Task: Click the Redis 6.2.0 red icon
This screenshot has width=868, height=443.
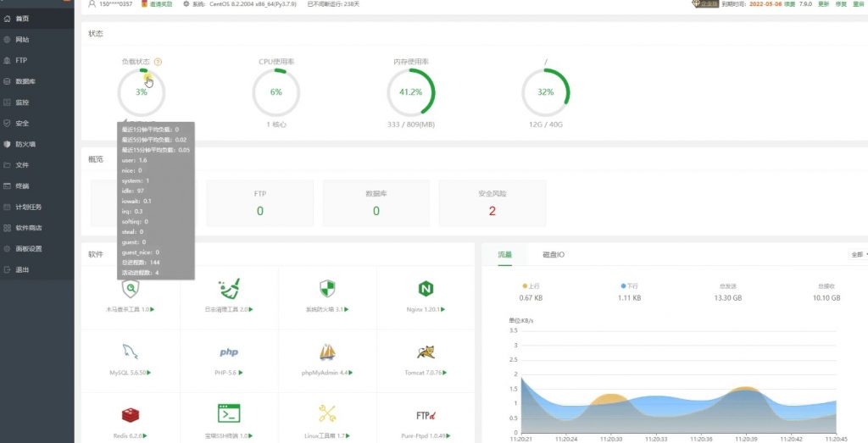Action: [130, 414]
